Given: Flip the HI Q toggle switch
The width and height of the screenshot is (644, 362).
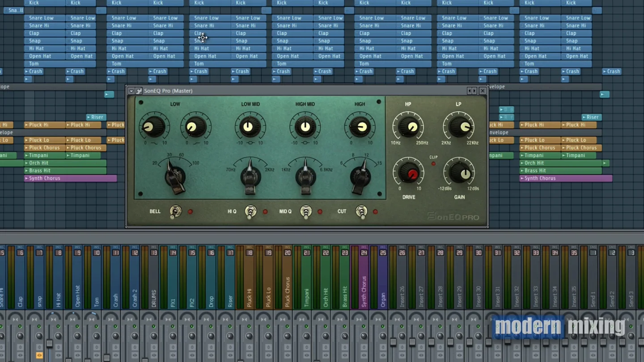Looking at the screenshot, I should click(251, 211).
